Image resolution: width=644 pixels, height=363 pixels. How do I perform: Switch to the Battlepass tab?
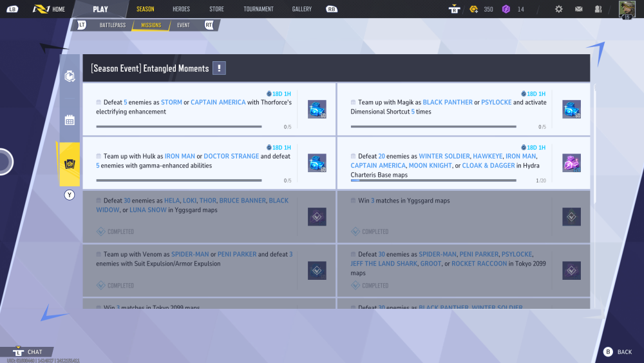click(x=112, y=25)
